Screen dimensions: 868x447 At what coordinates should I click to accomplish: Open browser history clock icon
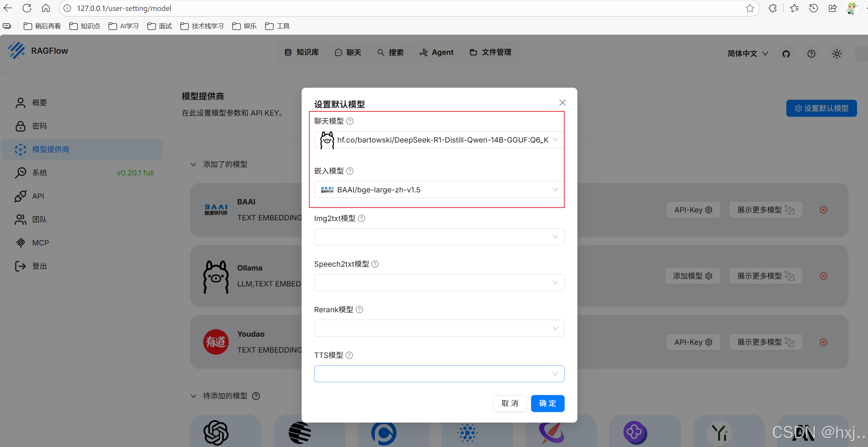pos(814,8)
